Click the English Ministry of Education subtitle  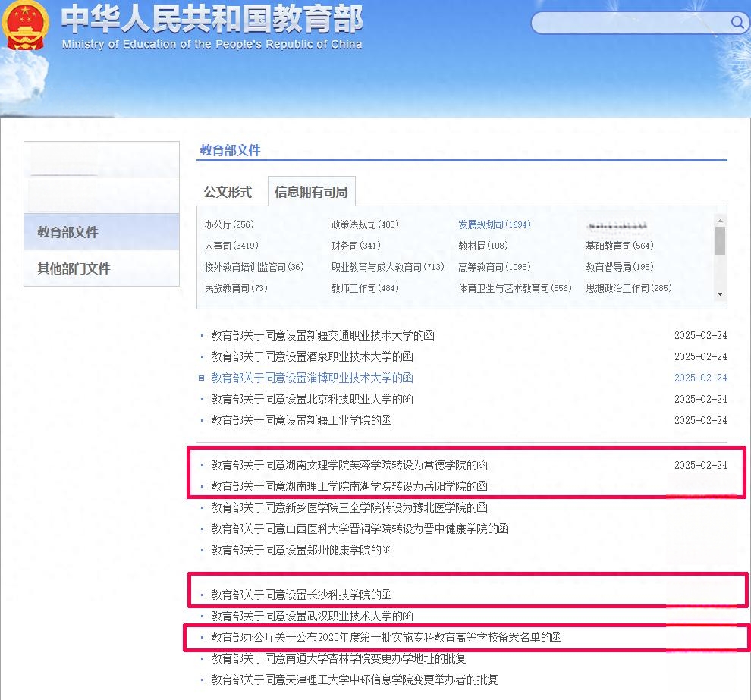point(212,45)
